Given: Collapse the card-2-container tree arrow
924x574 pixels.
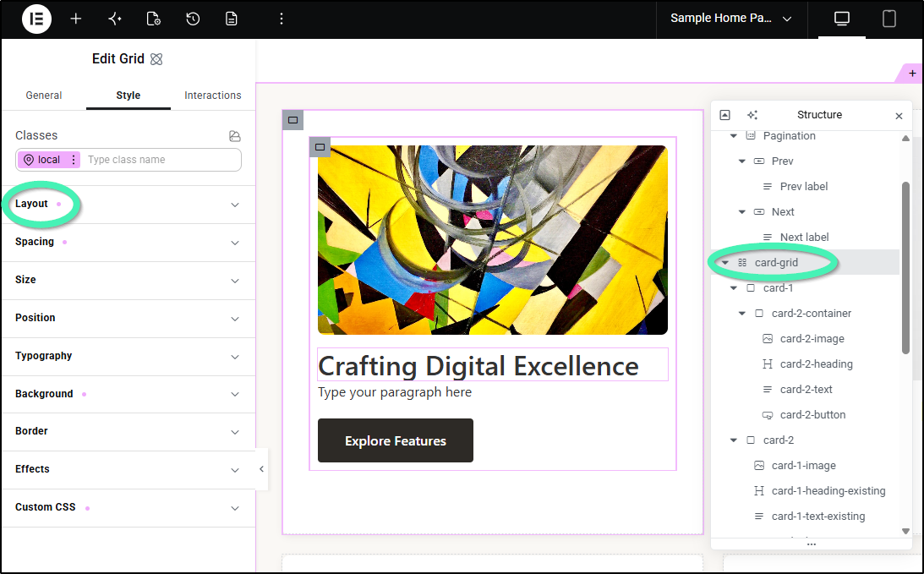Looking at the screenshot, I should click(742, 314).
